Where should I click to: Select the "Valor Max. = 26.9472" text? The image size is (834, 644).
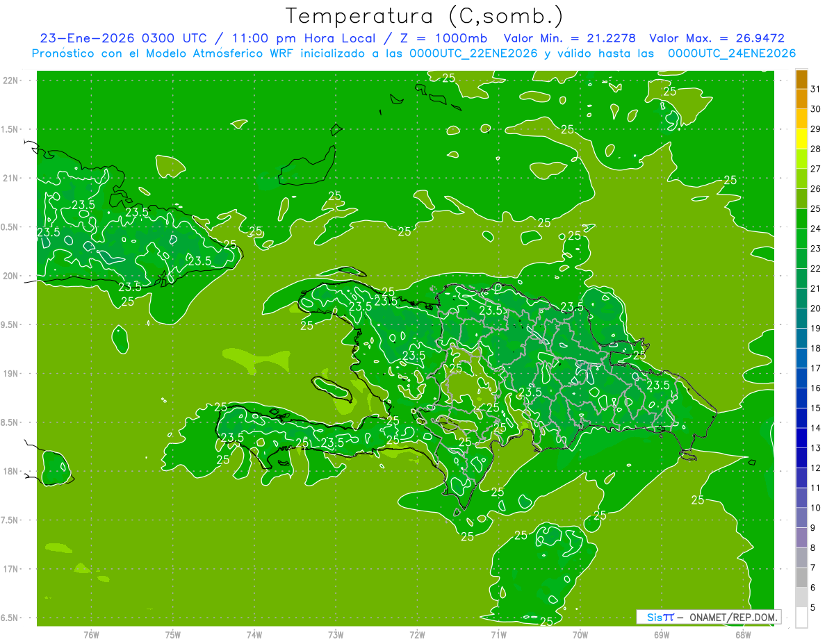[x=717, y=38]
